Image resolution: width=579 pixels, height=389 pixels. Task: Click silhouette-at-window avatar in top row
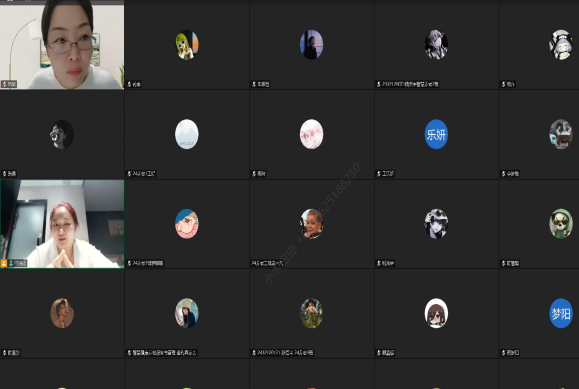point(311,45)
